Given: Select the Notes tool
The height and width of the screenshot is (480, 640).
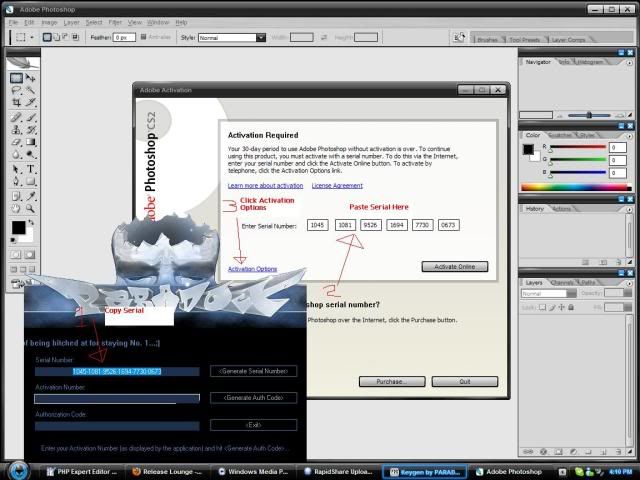Looking at the screenshot, I should [16, 196].
